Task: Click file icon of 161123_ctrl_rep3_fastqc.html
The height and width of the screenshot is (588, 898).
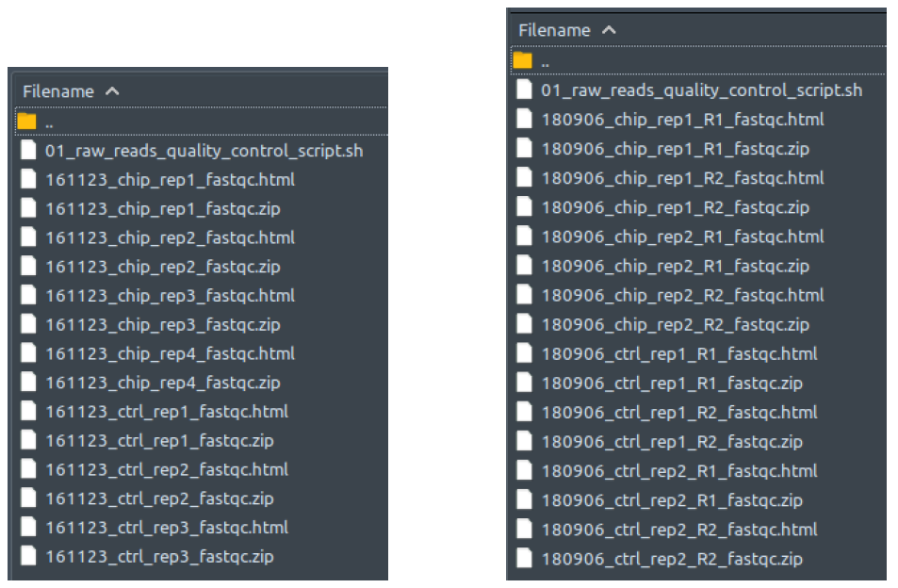Action: click(x=28, y=527)
